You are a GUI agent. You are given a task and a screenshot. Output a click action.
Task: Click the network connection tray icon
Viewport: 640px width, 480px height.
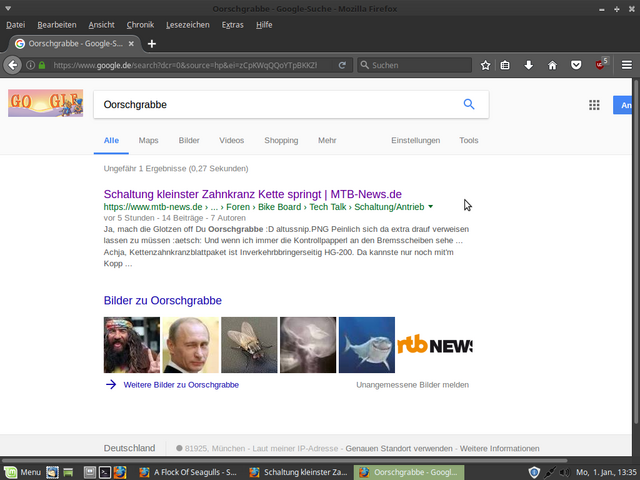coord(550,472)
